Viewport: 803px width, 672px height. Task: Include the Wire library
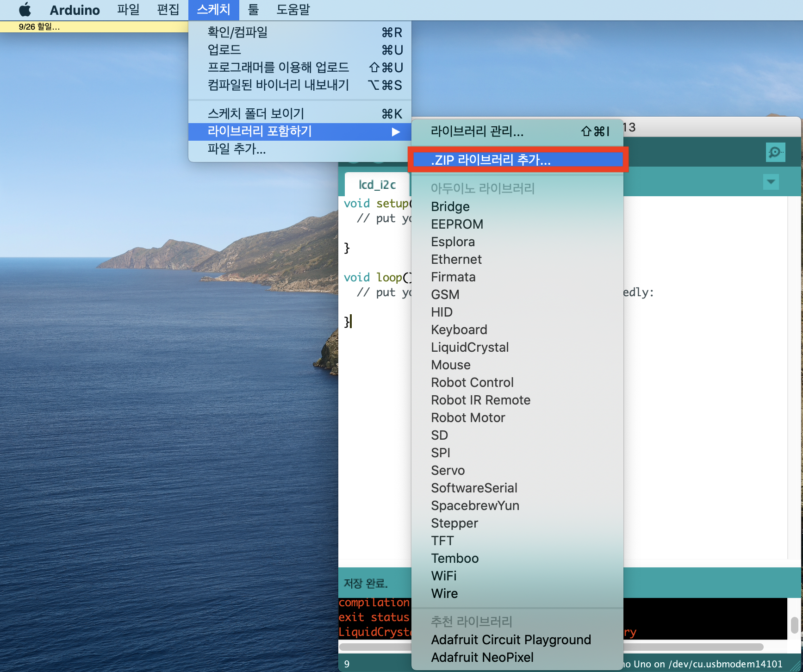click(517, 593)
